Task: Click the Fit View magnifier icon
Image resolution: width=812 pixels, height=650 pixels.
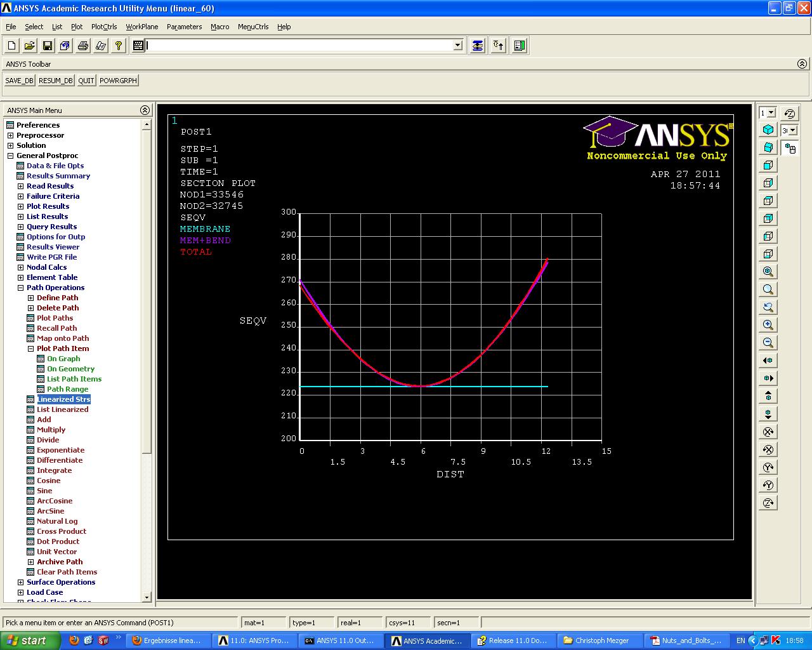Action: click(768, 272)
